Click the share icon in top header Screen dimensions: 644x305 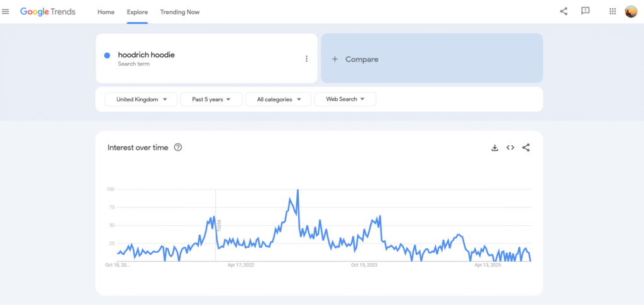(563, 11)
